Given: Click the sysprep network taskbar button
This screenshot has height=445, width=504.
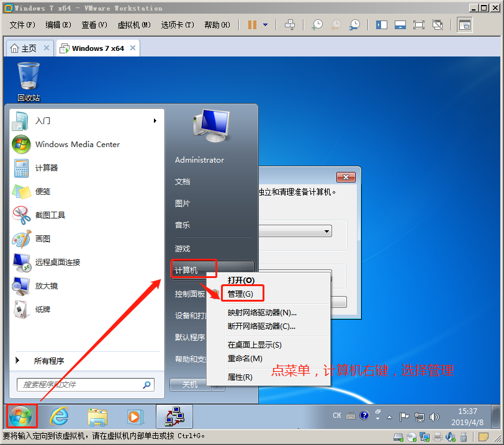Looking at the screenshot, I should 174,416.
